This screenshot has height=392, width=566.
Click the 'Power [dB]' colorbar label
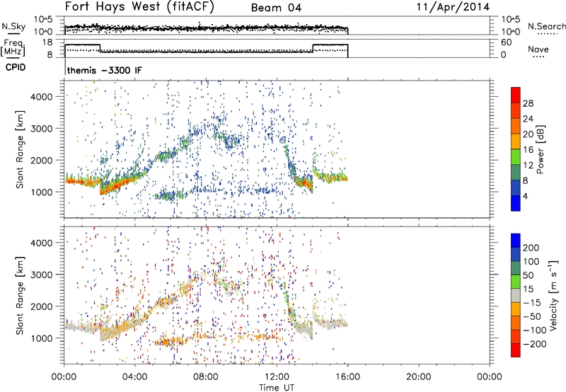(541, 149)
